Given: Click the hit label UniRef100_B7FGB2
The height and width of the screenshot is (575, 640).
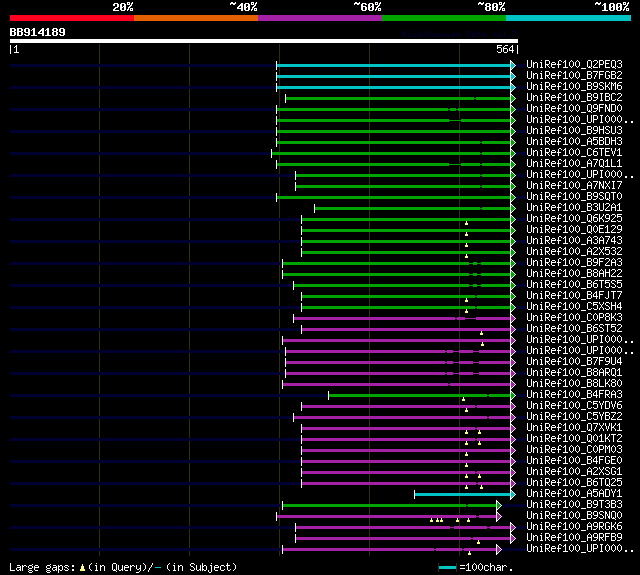Looking at the screenshot, I should coord(574,75).
